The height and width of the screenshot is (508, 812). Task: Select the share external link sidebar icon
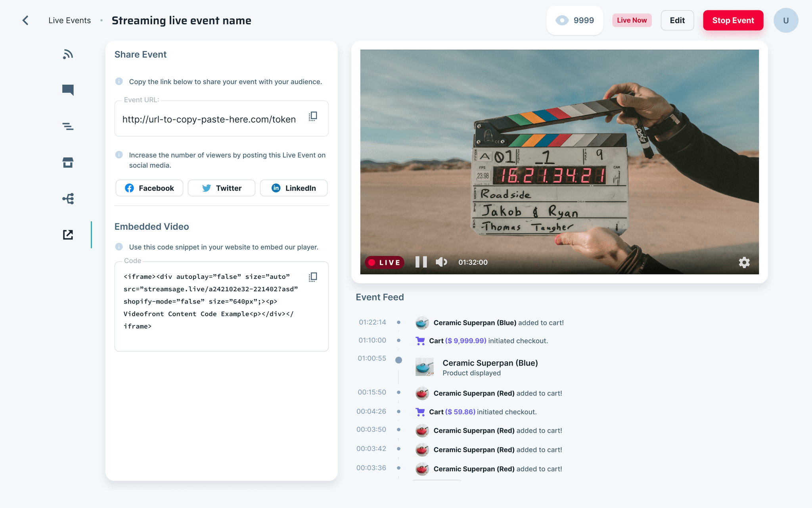68,235
